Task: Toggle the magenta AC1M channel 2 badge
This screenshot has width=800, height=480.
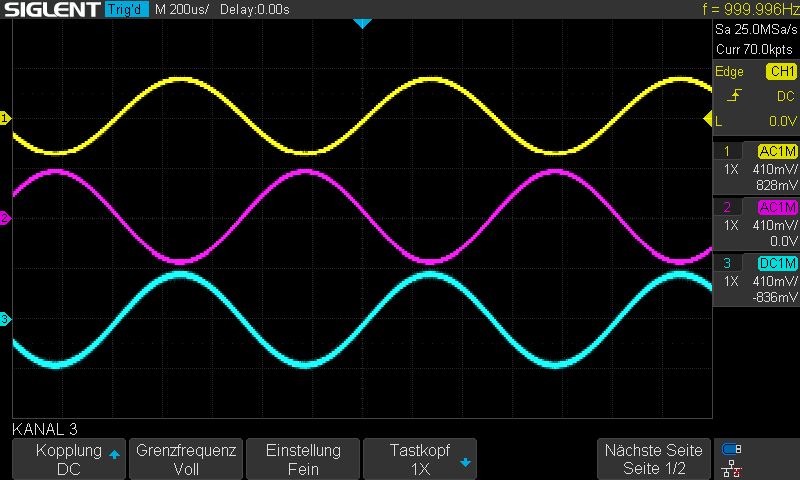Action: [777, 207]
